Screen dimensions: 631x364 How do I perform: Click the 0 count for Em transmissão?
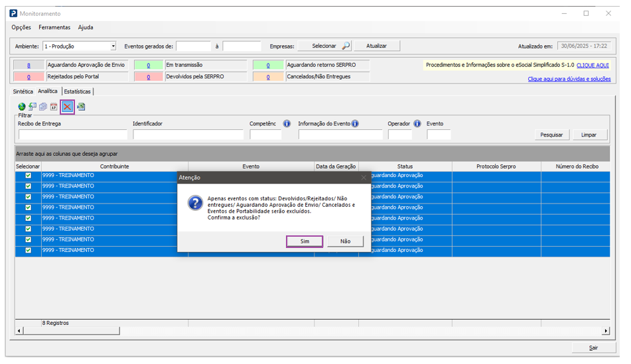click(149, 65)
